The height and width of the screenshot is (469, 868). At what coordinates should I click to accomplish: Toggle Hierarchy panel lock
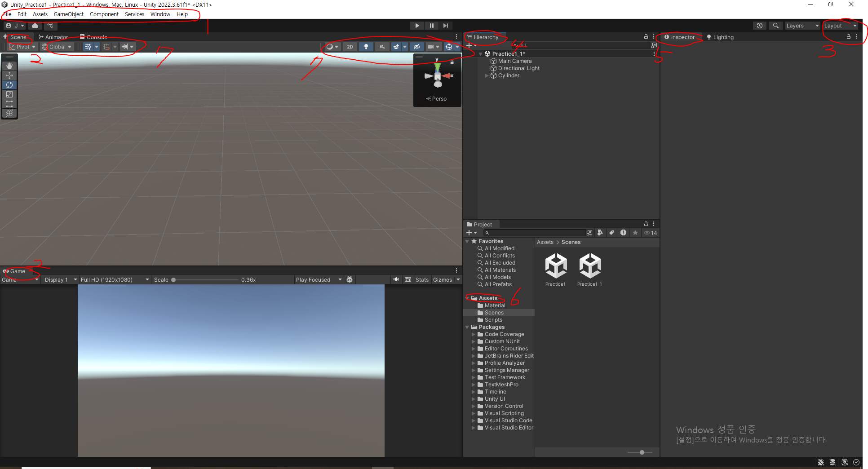coord(646,37)
